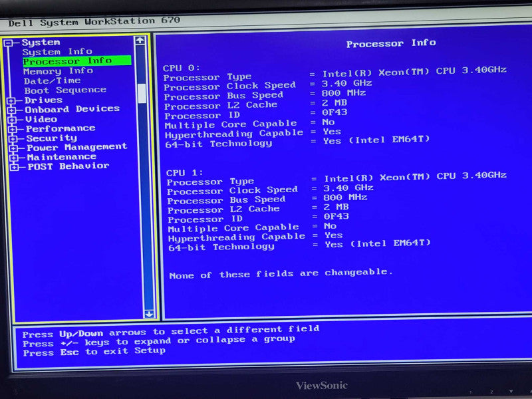Click CPU 1 Processor Clock Speed row

click(x=271, y=190)
